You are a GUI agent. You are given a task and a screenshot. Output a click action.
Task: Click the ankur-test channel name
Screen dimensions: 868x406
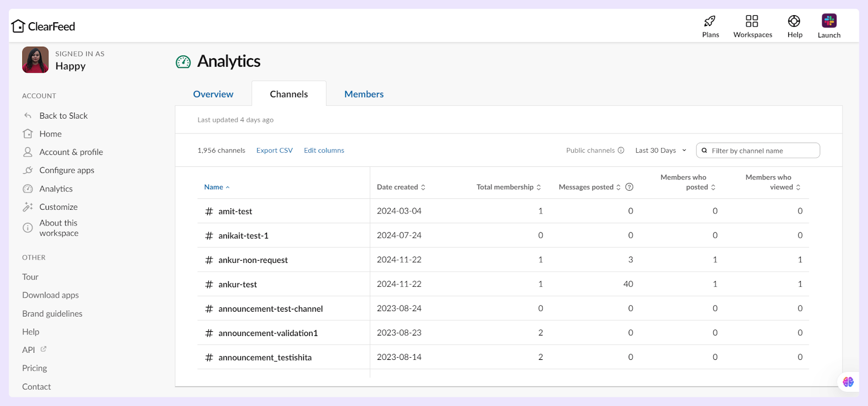(238, 285)
